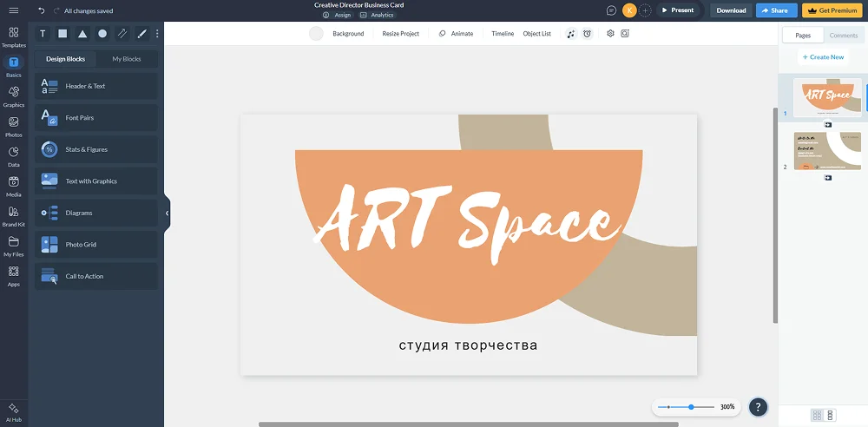
Task: Select the triangle shape tool
Action: 82,34
